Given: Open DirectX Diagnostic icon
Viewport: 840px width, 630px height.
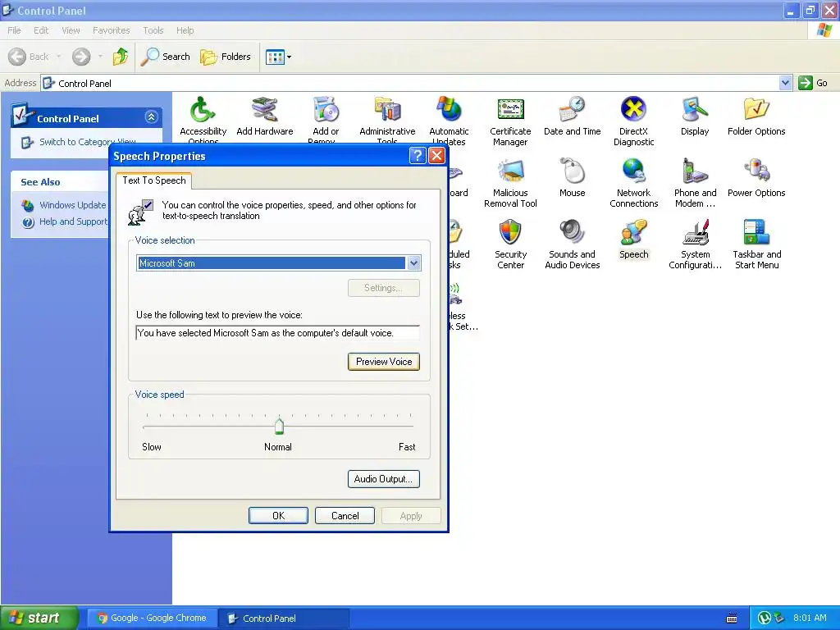Looking at the screenshot, I should [x=634, y=110].
